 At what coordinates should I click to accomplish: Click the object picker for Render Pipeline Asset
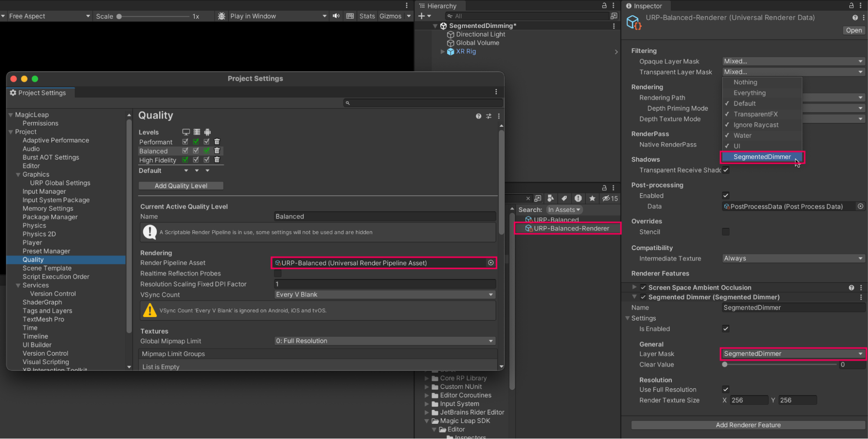[x=491, y=263]
